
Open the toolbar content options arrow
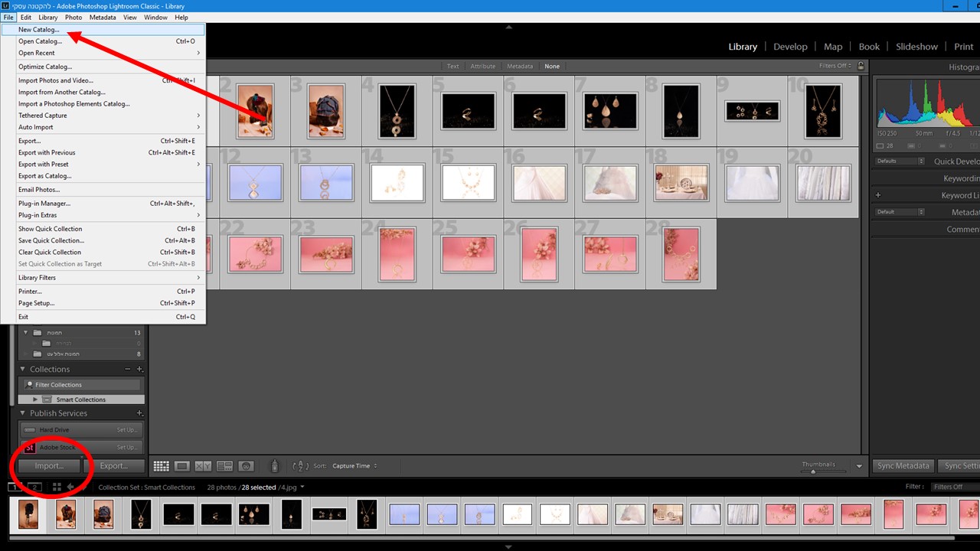click(859, 466)
